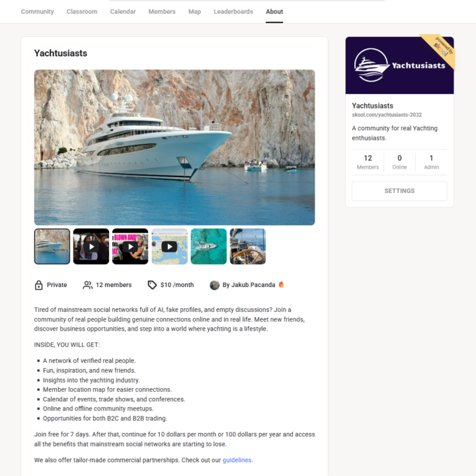Click the Yachtusiasts yacht logo
Viewport: 476px width, 476px height.
(372, 65)
